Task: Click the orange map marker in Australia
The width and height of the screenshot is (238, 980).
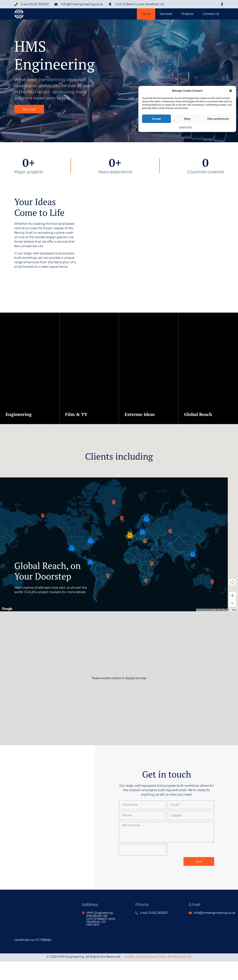Action: [x=212, y=581]
